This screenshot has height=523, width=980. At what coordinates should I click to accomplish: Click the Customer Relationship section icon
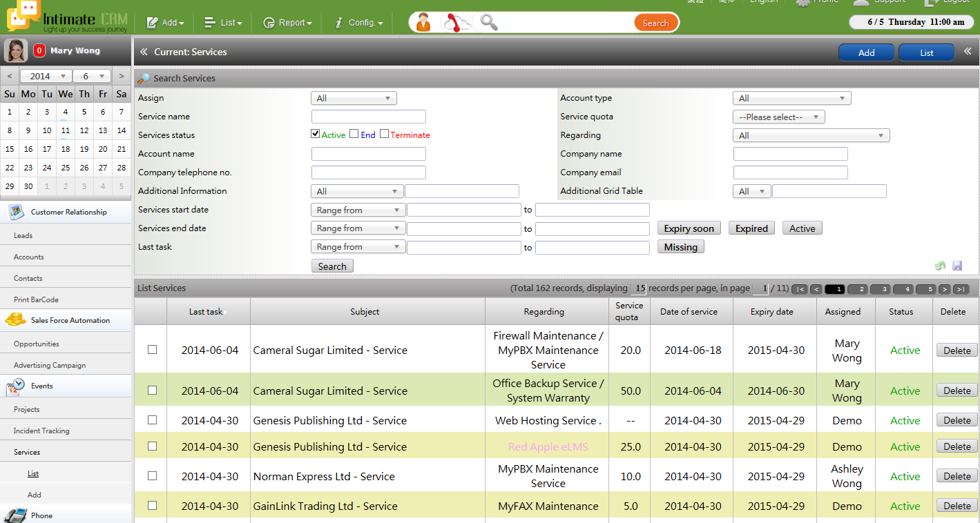pyautogui.click(x=17, y=212)
